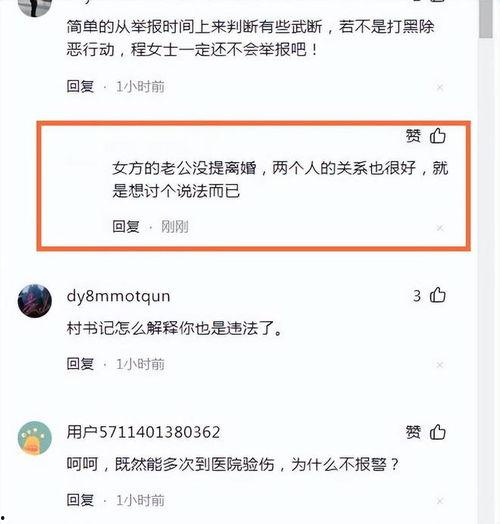Reply to the comment about 举报时间
The image size is (500, 524).
80,86
